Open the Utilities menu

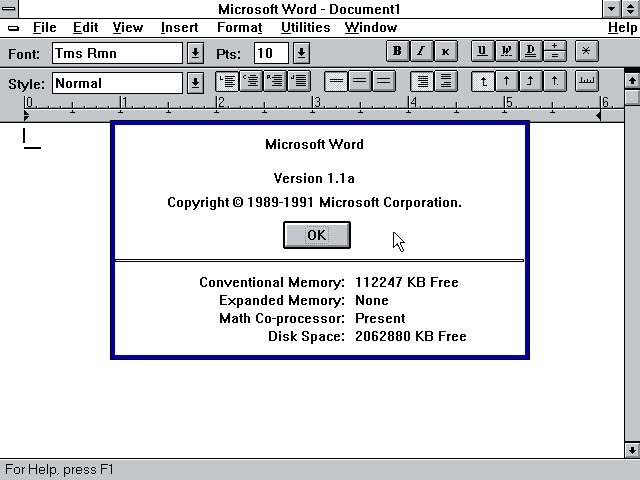pyautogui.click(x=305, y=28)
